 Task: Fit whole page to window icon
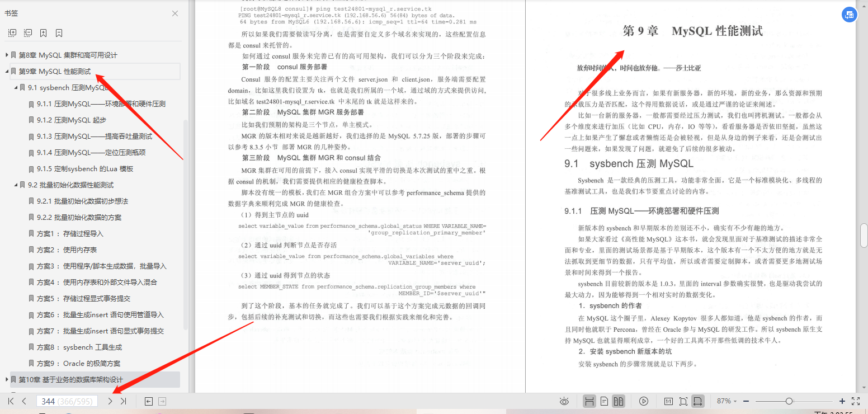click(x=683, y=401)
